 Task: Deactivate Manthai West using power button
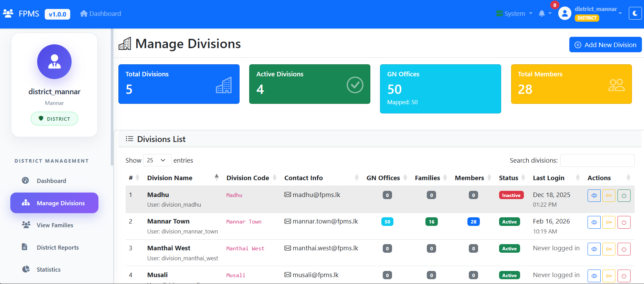(x=624, y=249)
